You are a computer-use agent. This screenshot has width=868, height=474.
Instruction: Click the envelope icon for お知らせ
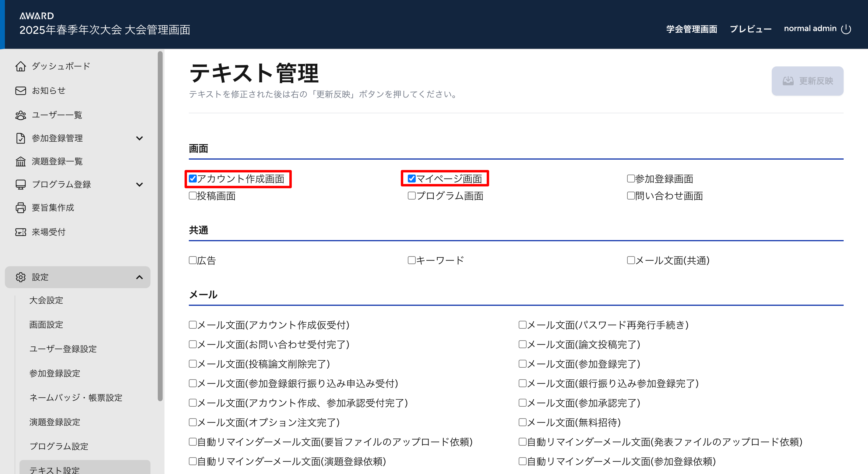pos(20,91)
